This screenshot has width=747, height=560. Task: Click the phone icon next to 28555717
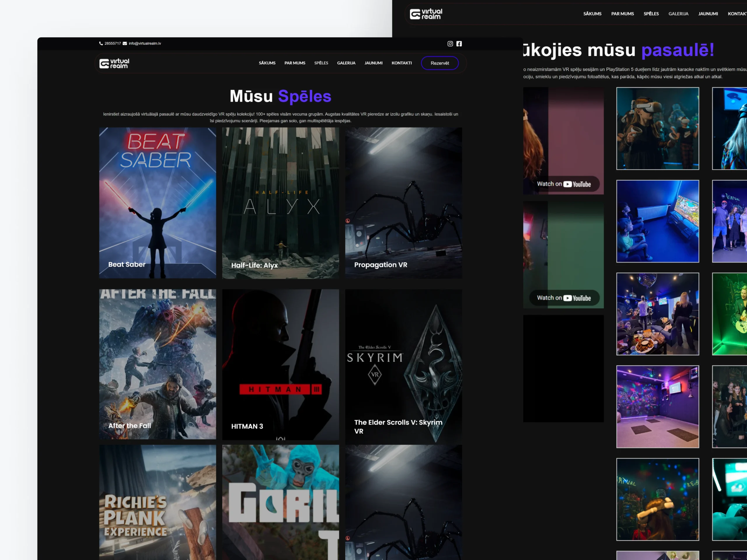tap(101, 43)
